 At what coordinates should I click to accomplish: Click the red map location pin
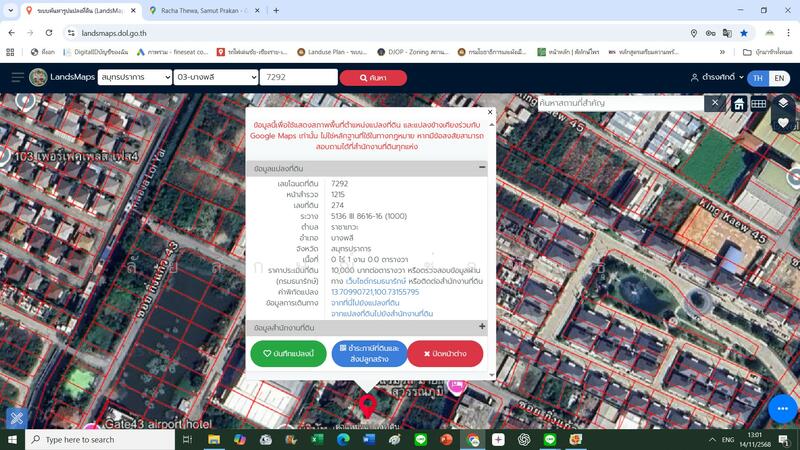(367, 405)
